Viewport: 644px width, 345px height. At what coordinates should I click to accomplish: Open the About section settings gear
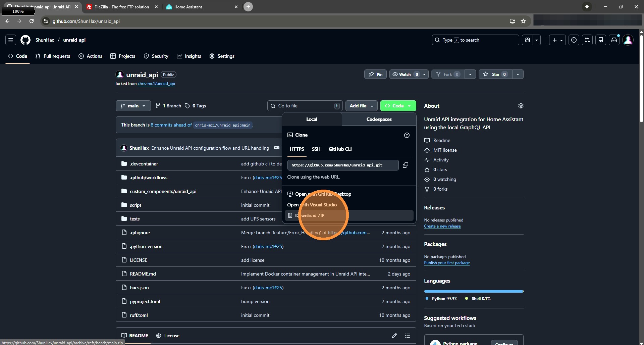click(521, 106)
